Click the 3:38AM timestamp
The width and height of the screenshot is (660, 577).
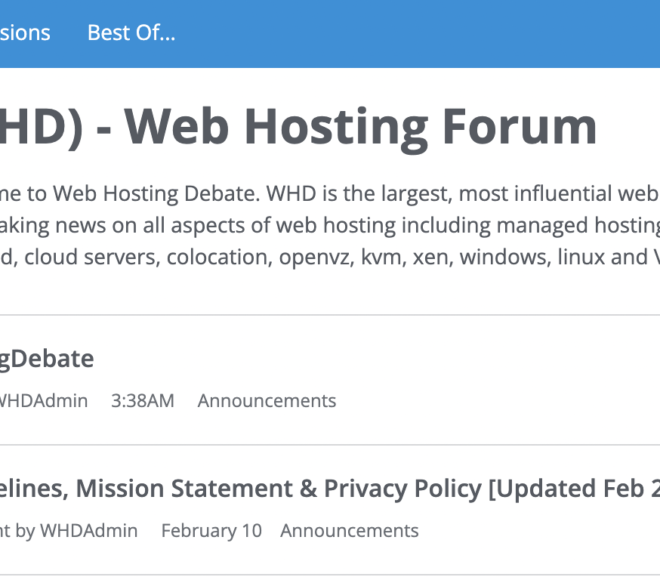pyautogui.click(x=143, y=401)
